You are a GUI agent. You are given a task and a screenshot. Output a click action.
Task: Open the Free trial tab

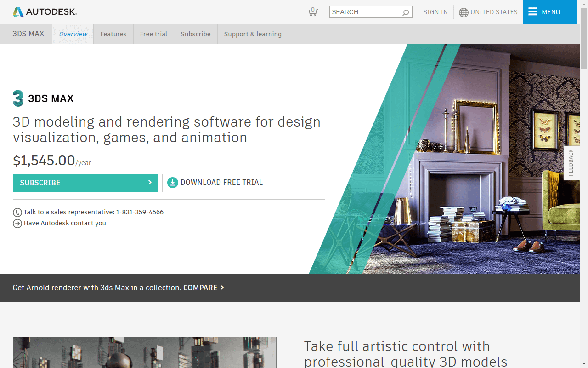153,34
